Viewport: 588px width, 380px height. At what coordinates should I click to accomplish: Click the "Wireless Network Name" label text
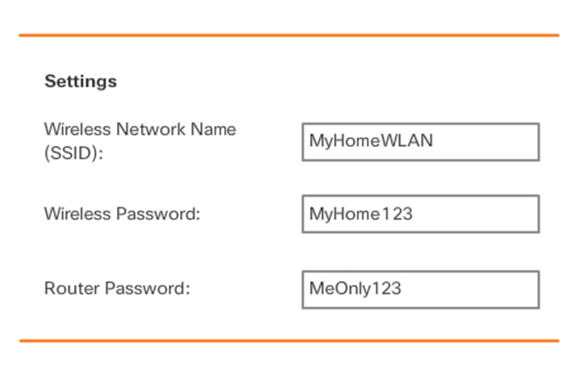click(140, 129)
